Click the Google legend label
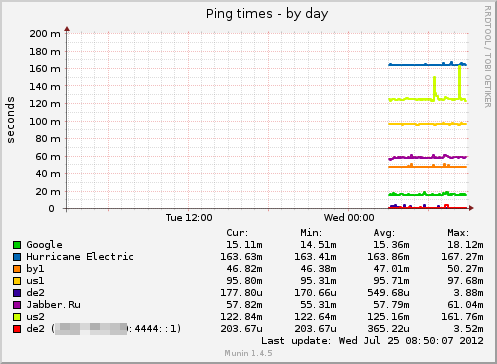 (44, 245)
